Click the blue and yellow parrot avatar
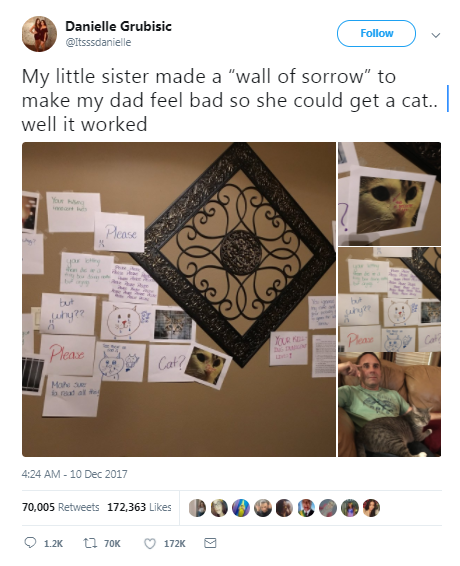The height and width of the screenshot is (566, 460). (x=241, y=508)
